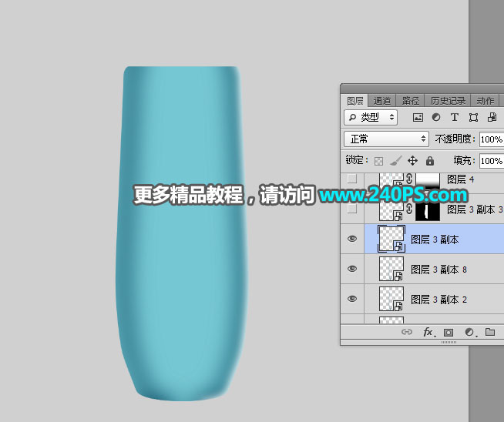Switch to the 动作 tab
Image resolution: width=504 pixels, height=422 pixels.
pyautogui.click(x=485, y=101)
